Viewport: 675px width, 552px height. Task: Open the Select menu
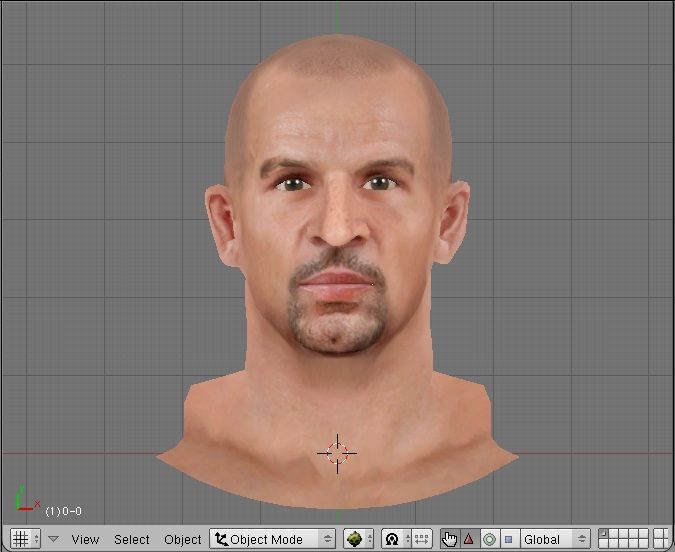coord(131,539)
